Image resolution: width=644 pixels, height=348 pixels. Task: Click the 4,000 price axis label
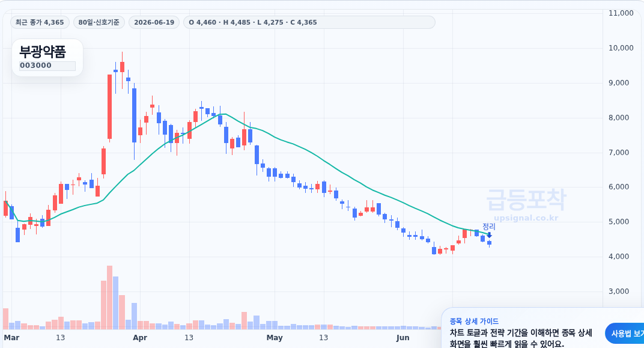(619, 257)
